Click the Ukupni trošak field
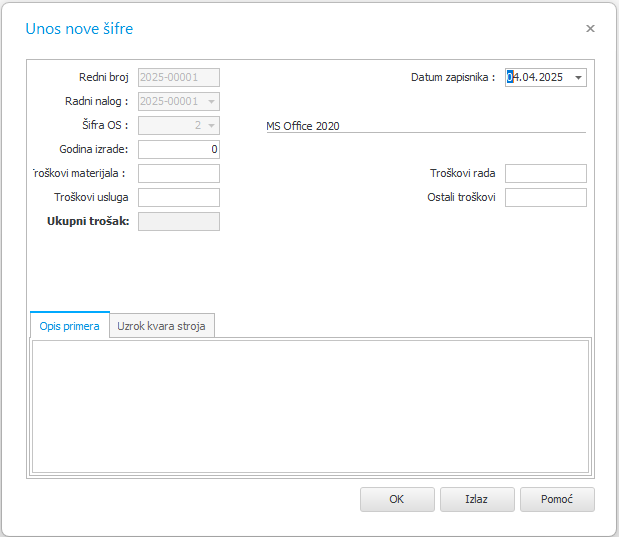The width and height of the screenshot is (619, 537). tap(179, 222)
